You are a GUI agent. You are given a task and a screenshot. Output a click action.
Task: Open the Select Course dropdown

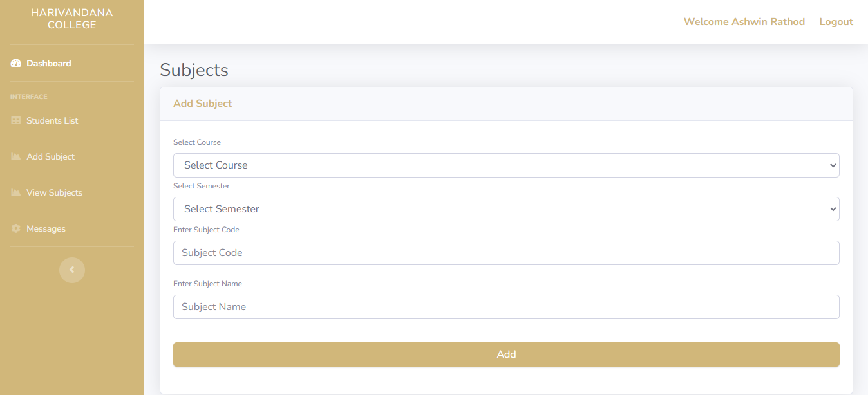506,165
